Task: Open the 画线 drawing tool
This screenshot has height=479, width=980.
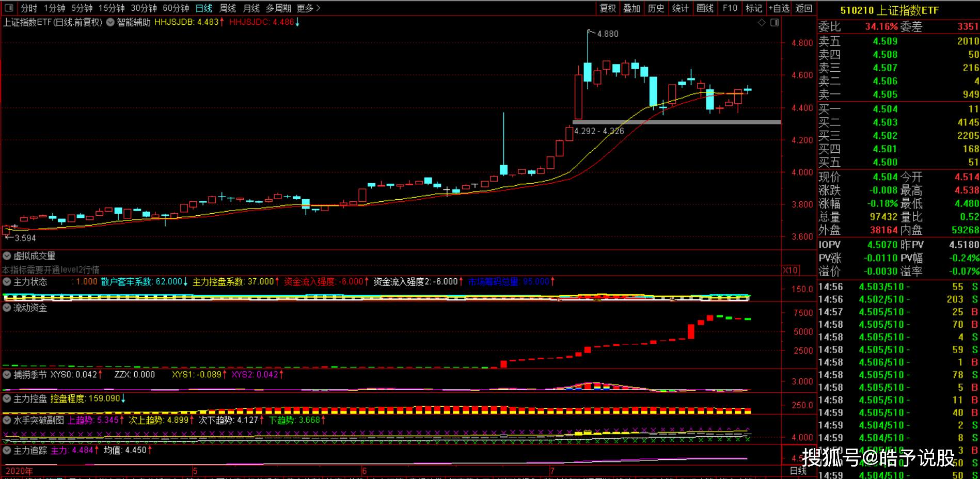Action: (x=705, y=8)
